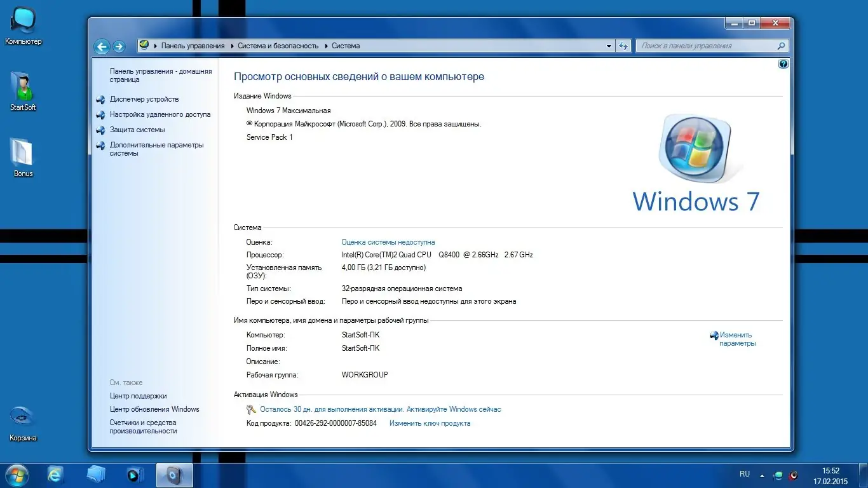Screen dimensions: 868x488
Task: Go back with the Back arrow button
Action: (102, 46)
